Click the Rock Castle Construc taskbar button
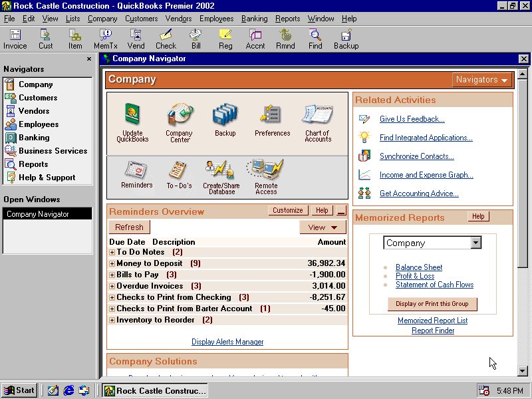The width and height of the screenshot is (532, 399). [x=155, y=391]
